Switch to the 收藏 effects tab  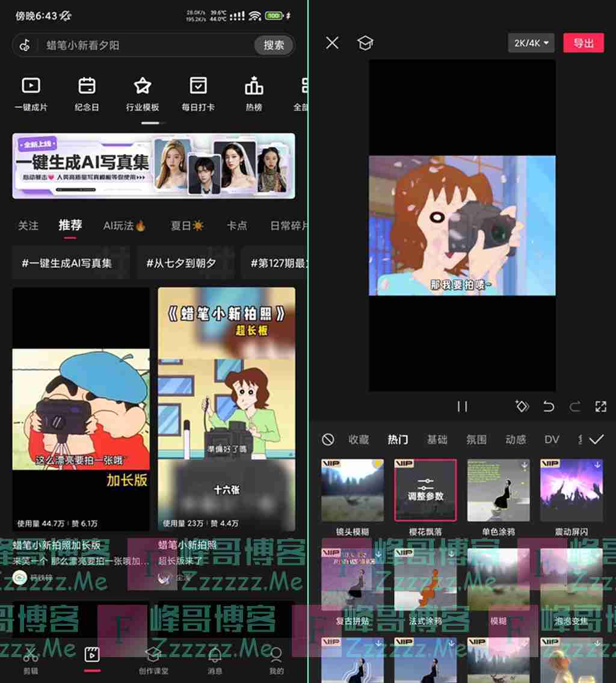[x=359, y=439]
